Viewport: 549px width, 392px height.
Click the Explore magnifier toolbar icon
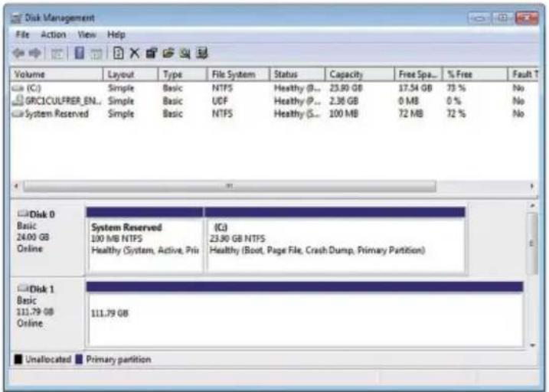(x=185, y=53)
